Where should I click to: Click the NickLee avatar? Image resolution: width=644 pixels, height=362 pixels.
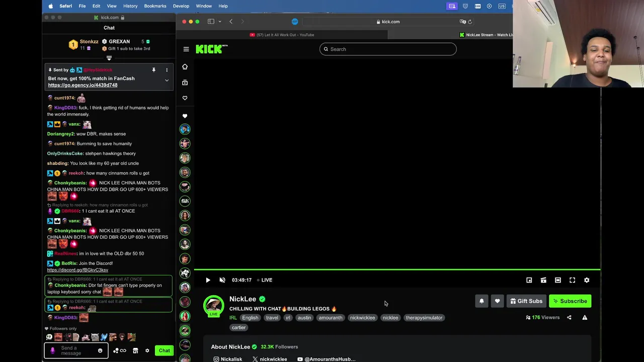[x=213, y=305]
